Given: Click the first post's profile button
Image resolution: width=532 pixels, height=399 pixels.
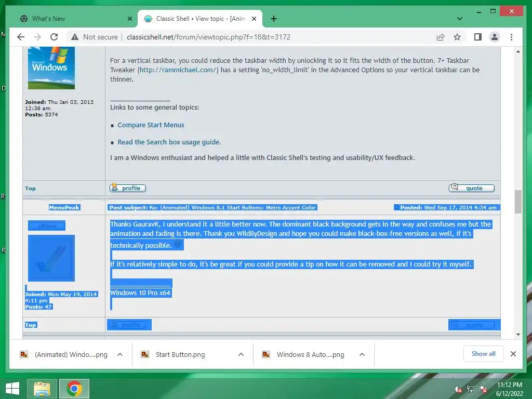Looking at the screenshot, I should (x=128, y=188).
